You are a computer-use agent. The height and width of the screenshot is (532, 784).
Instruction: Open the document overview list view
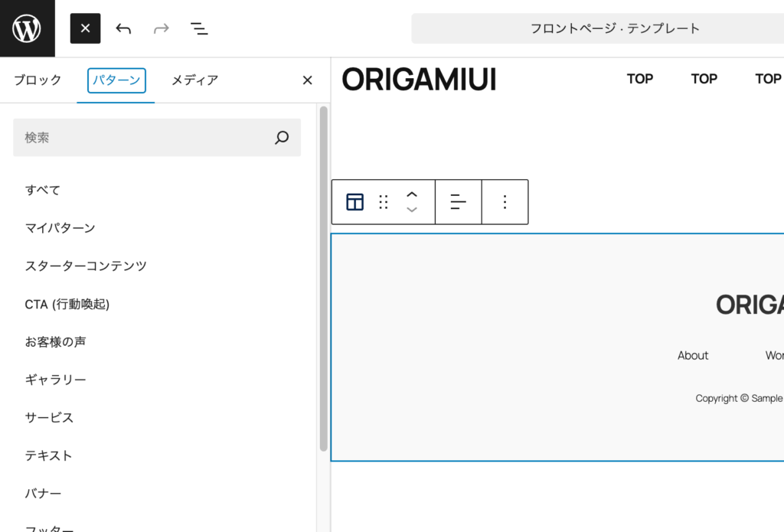tap(199, 28)
